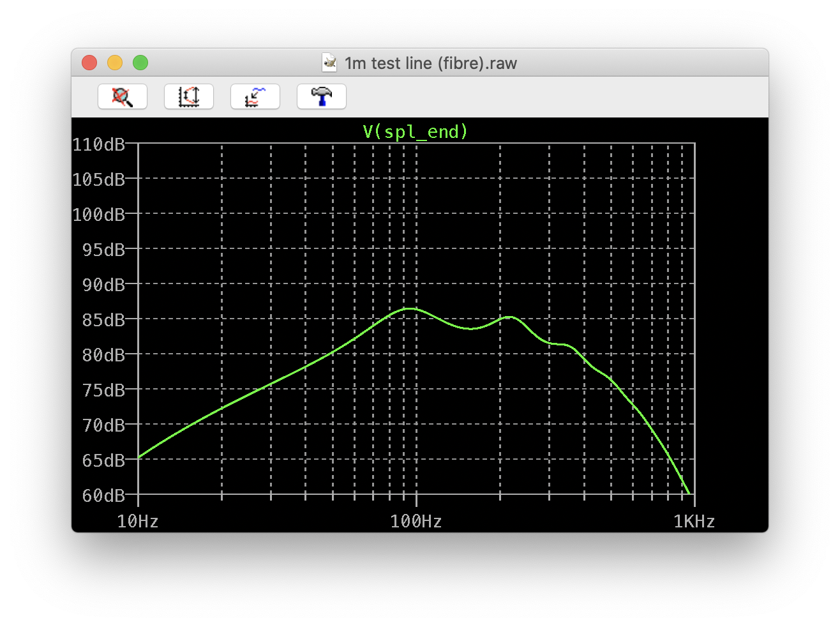Screen dimensions: 840x627
Task: Click the 80dB axis label
Action: 103,355
